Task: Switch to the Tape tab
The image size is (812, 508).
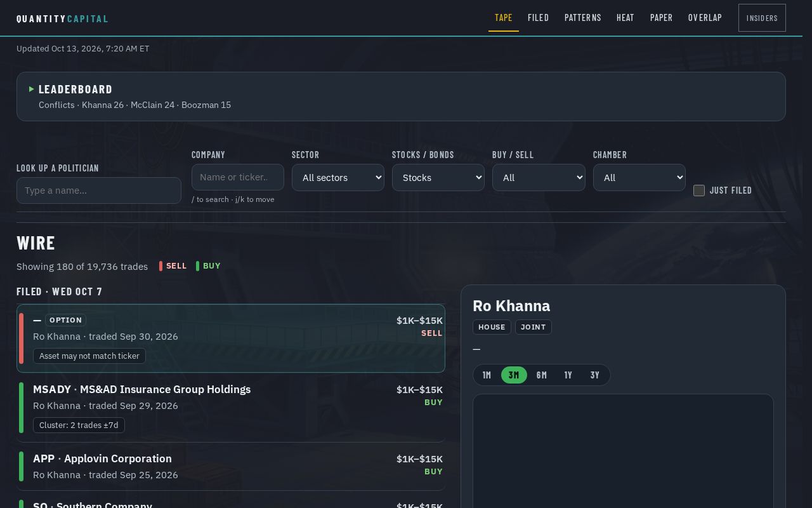Action: tap(504, 18)
